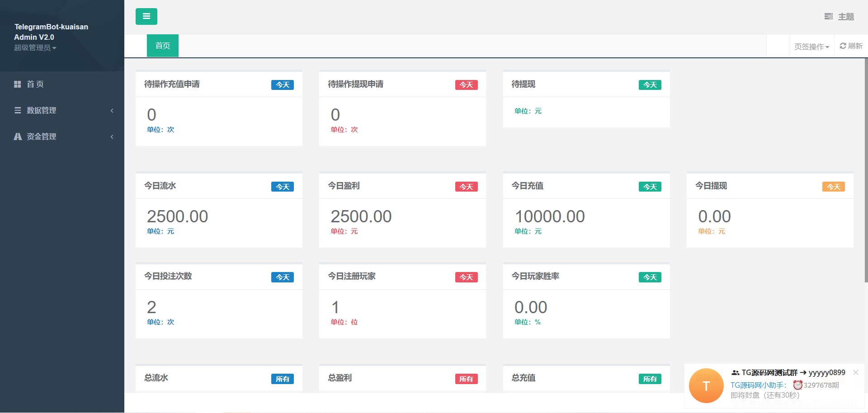The width and height of the screenshot is (868, 413).
Task: Click the 数据管理 list icon
Action: pos(18,110)
